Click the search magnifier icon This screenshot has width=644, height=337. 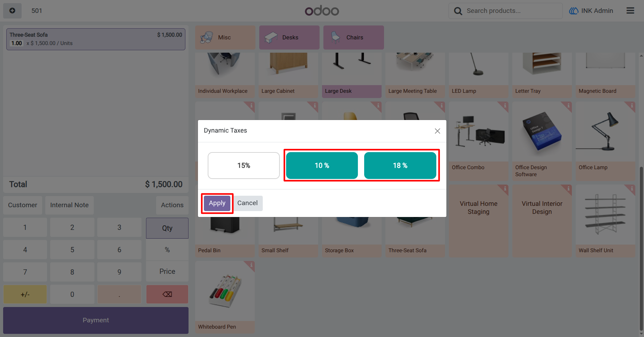tap(458, 11)
